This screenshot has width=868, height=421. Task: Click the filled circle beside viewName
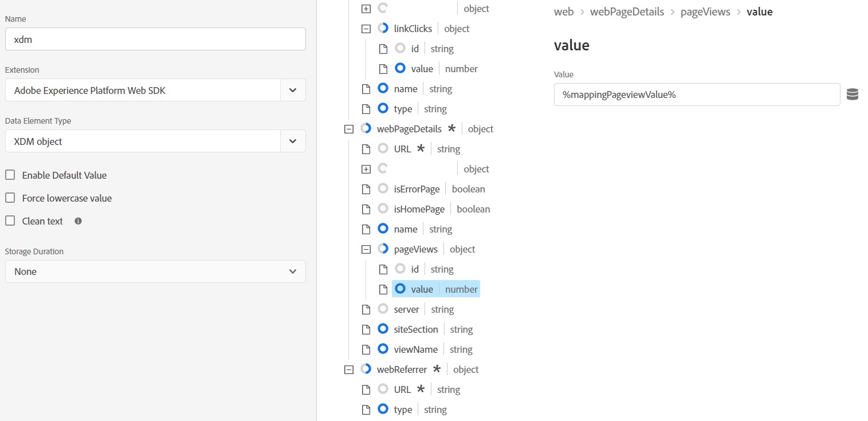point(383,349)
